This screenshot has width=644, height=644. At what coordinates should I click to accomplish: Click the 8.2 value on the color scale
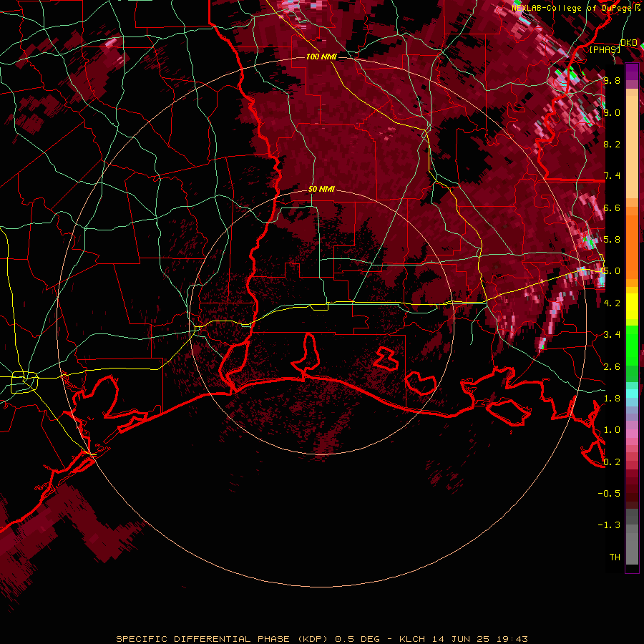click(612, 144)
